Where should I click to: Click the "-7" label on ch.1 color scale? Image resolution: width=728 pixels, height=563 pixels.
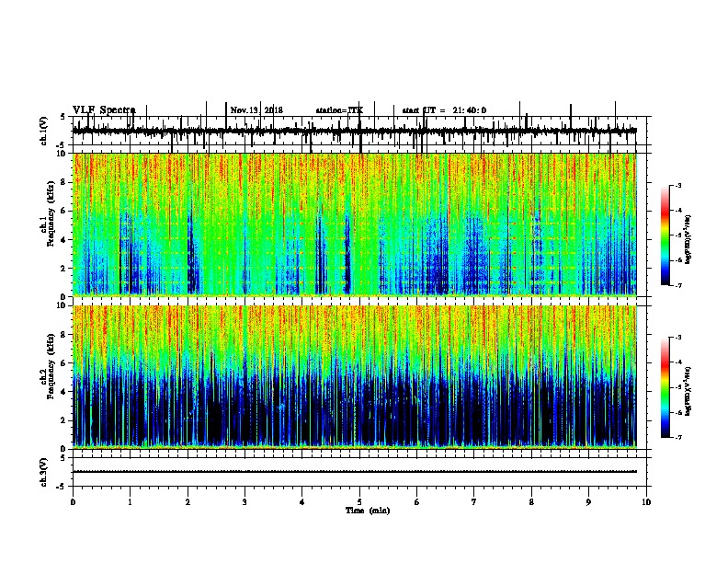coord(677,285)
